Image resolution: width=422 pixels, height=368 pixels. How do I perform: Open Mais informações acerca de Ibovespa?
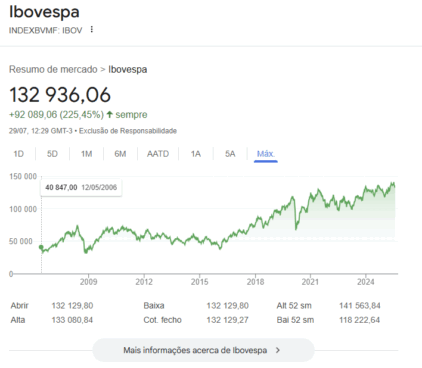pyautogui.click(x=203, y=350)
